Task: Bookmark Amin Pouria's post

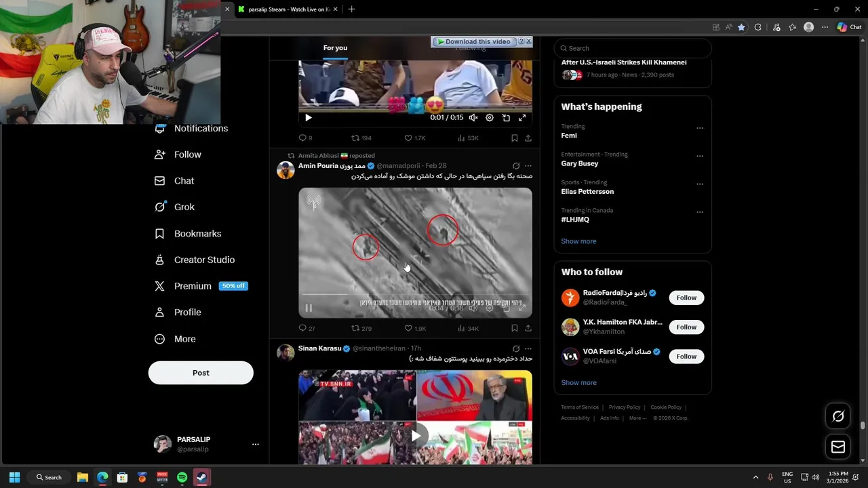Action: pos(515,329)
